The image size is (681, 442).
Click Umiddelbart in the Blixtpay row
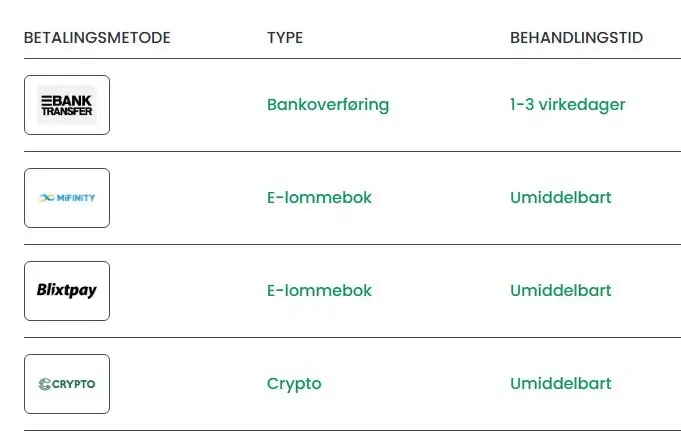click(x=561, y=290)
